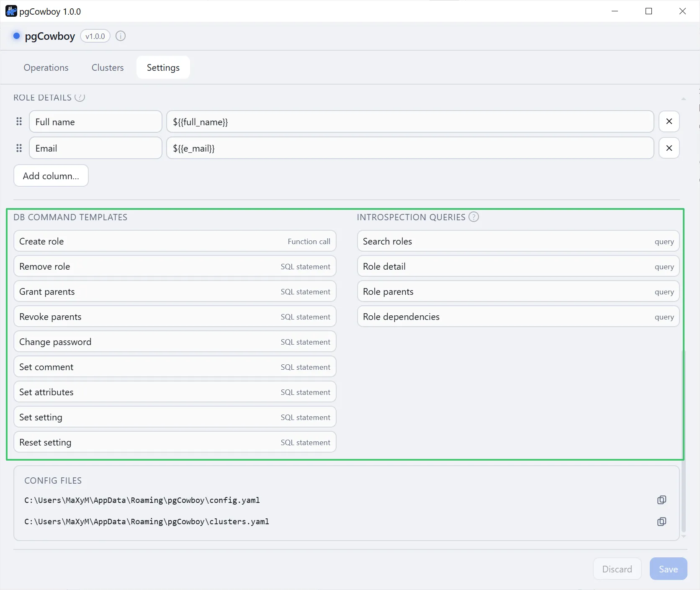Click the scroll-down arrow of settings panel

684,536
